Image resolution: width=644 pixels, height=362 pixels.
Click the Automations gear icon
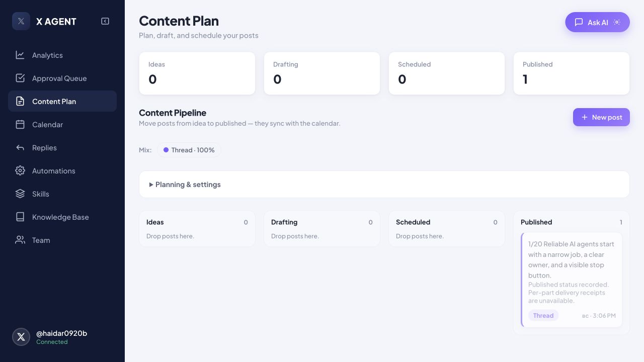point(20,171)
